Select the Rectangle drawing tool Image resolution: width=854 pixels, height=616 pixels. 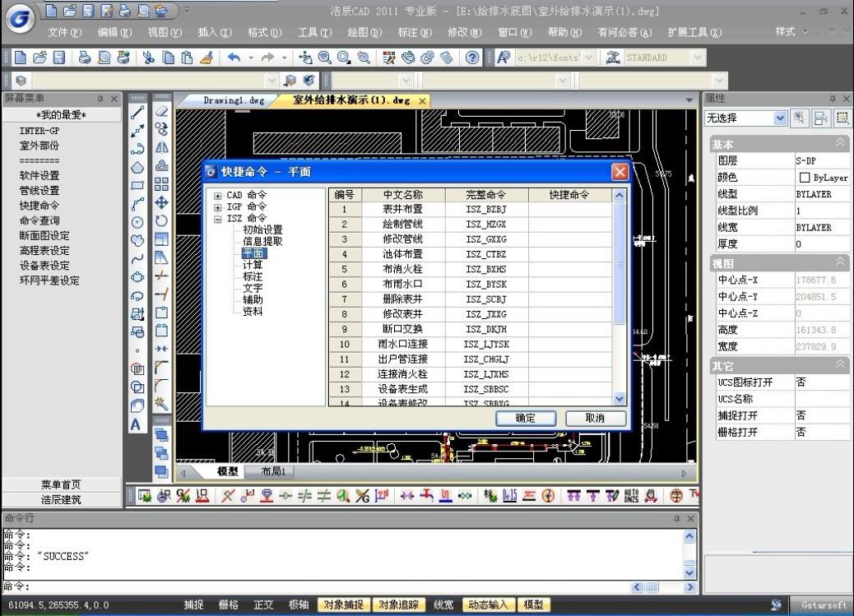(137, 186)
